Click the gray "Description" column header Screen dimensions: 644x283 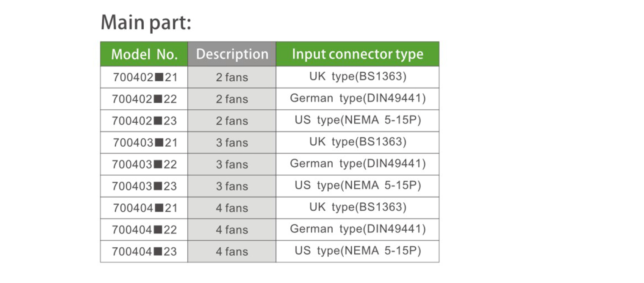232,54
